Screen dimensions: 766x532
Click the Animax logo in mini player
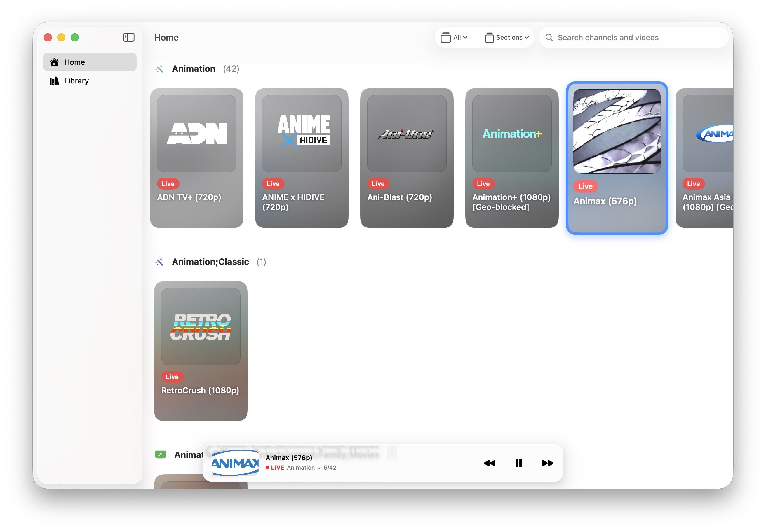(x=235, y=463)
